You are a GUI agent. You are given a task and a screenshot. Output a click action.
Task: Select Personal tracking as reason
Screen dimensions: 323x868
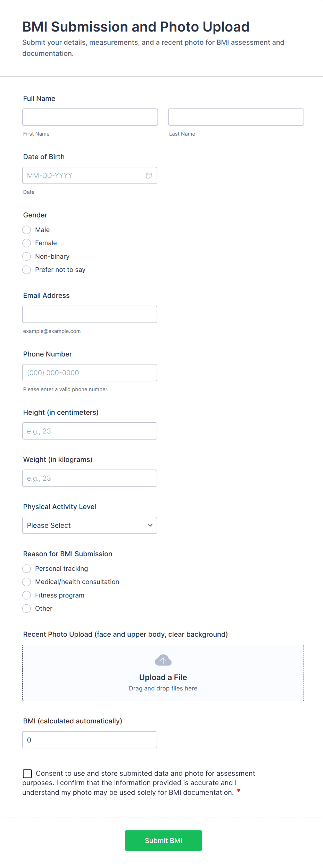[27, 569]
